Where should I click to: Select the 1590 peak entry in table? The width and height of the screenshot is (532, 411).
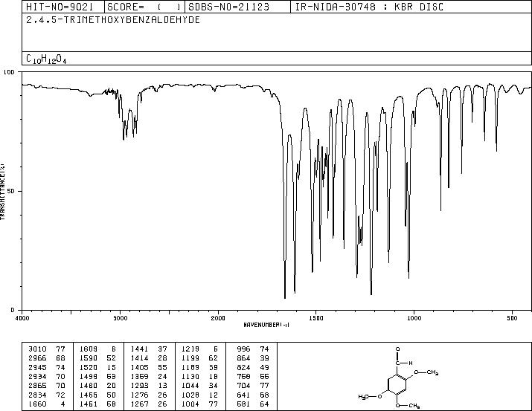pos(97,358)
